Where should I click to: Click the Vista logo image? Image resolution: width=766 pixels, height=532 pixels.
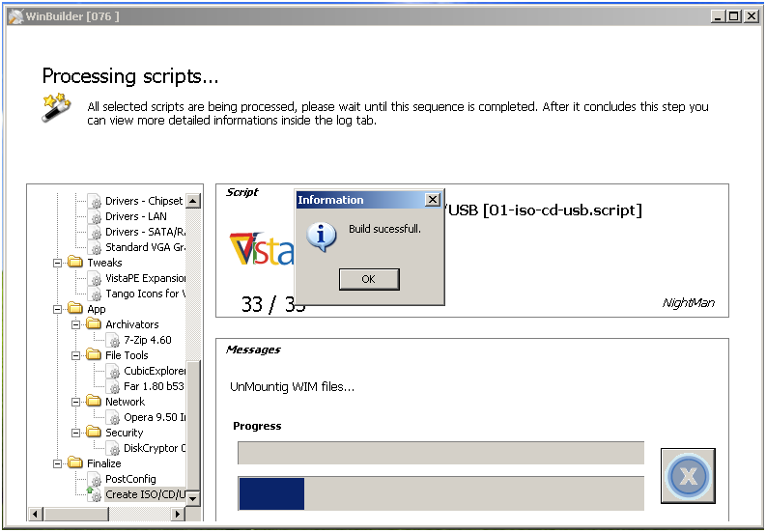(262, 248)
